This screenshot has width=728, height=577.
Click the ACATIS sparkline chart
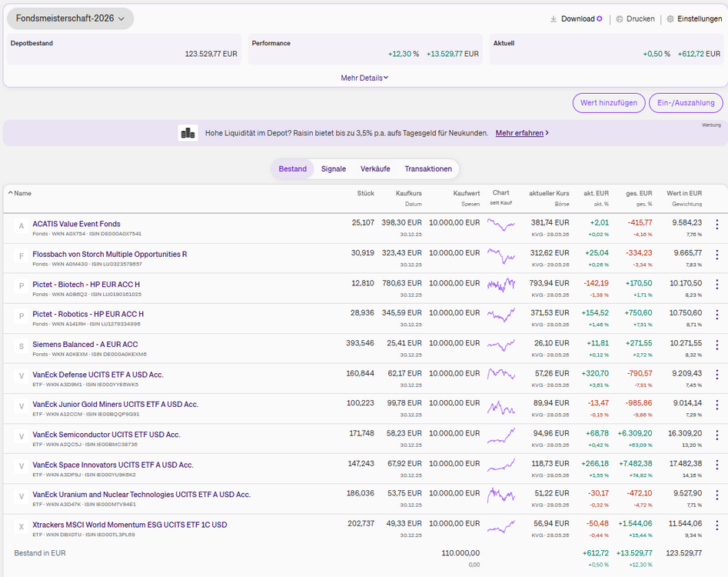(x=501, y=225)
